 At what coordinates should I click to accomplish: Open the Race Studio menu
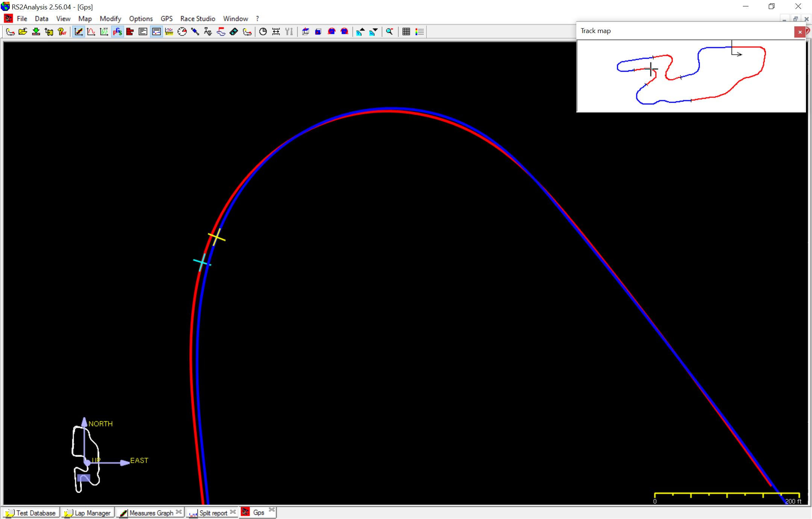[197, 18]
